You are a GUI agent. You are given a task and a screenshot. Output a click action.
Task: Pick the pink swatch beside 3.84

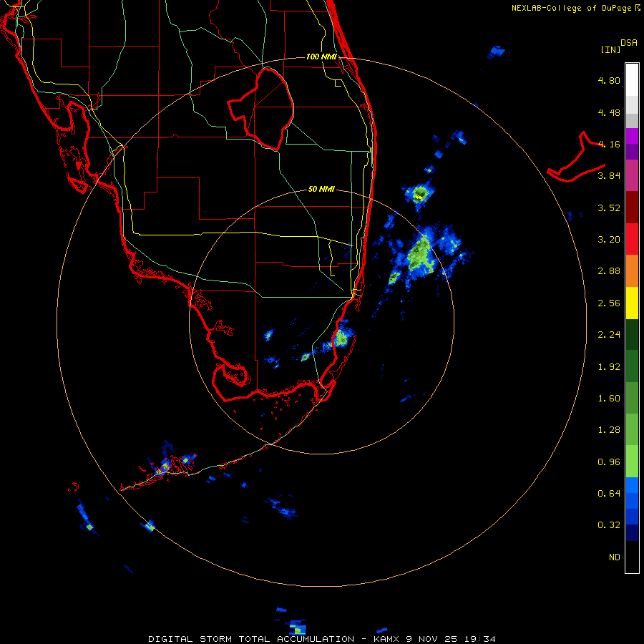tap(632, 175)
